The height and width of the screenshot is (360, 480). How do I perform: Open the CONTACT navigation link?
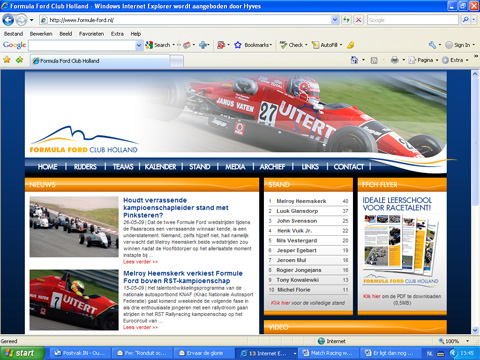click(x=349, y=167)
